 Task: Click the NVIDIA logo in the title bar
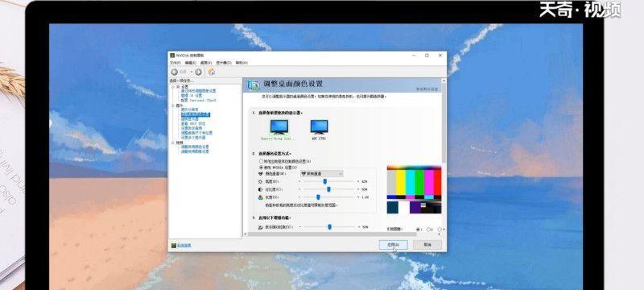click(x=172, y=55)
